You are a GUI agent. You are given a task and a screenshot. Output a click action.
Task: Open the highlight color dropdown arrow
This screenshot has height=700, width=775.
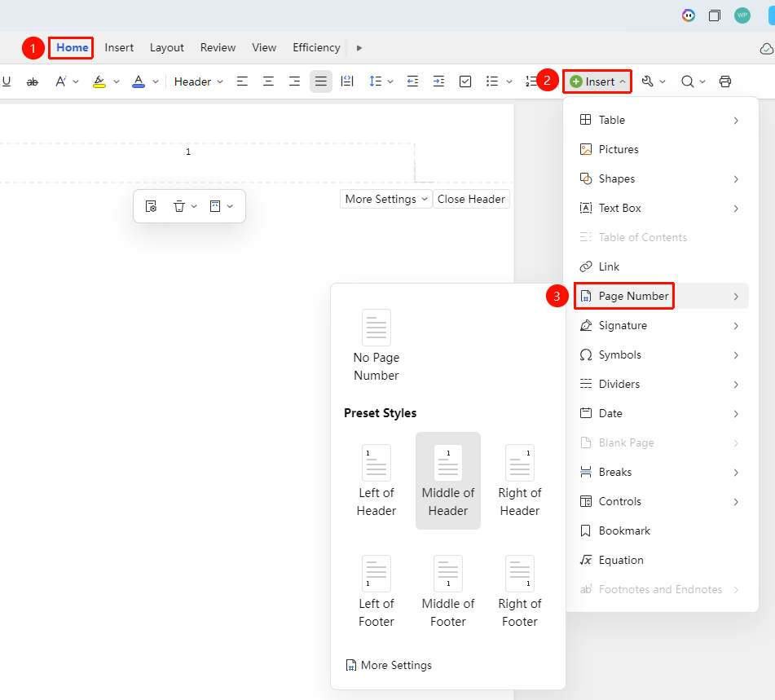pyautogui.click(x=117, y=81)
